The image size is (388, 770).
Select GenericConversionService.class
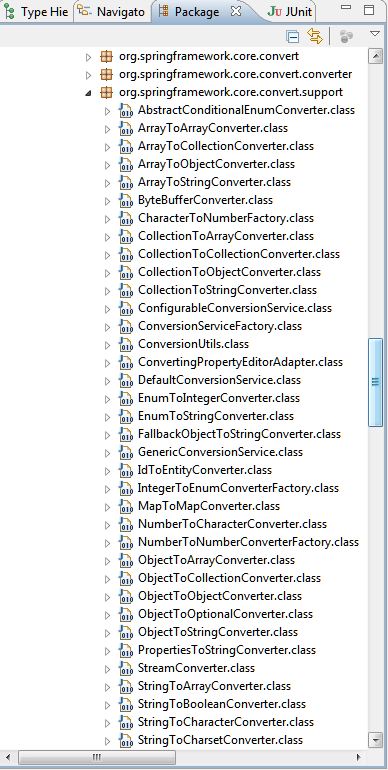coord(220,452)
